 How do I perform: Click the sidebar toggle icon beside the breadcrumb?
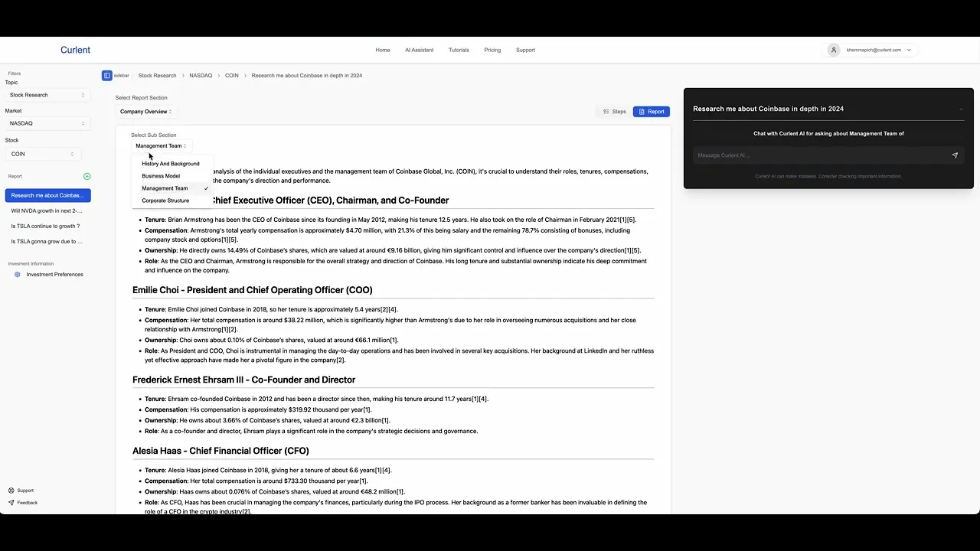[106, 75]
